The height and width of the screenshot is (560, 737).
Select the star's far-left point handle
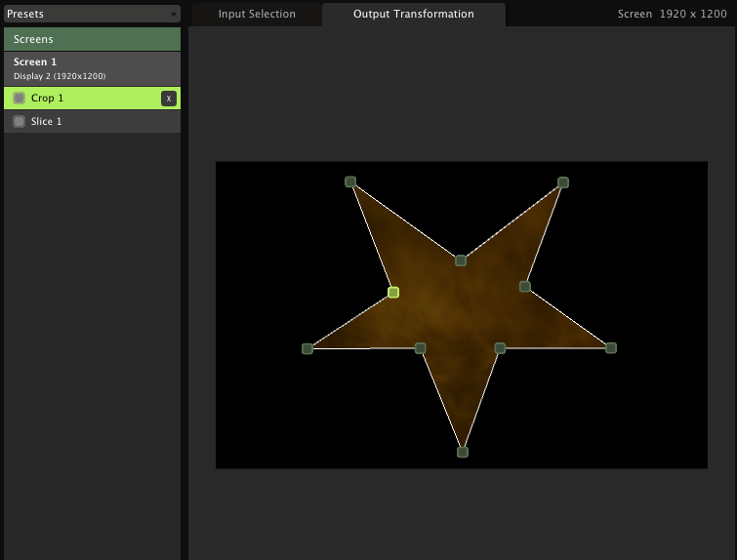click(x=307, y=348)
